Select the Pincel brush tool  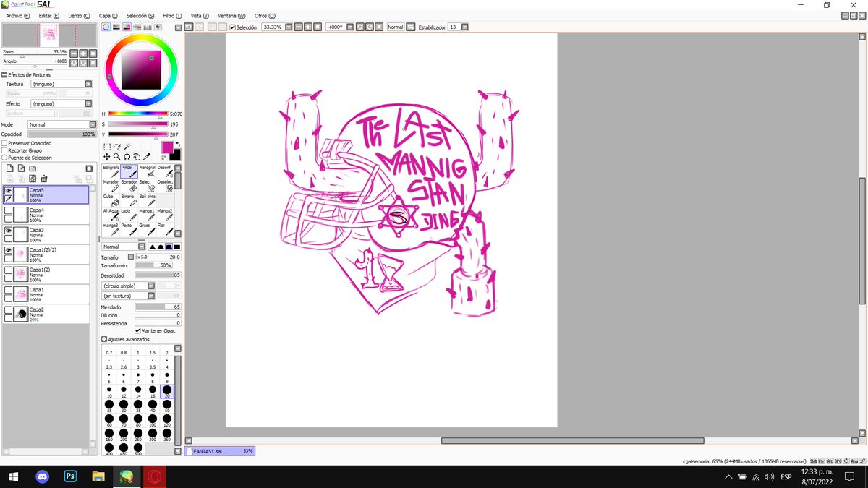click(129, 171)
